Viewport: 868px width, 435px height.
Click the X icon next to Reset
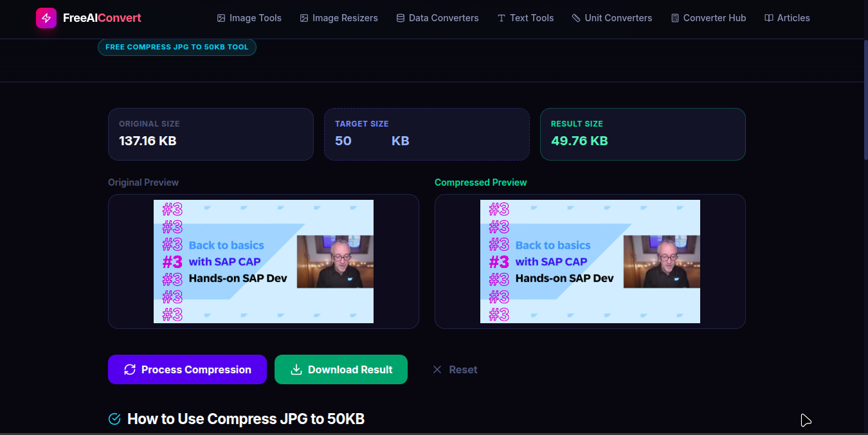pos(437,369)
